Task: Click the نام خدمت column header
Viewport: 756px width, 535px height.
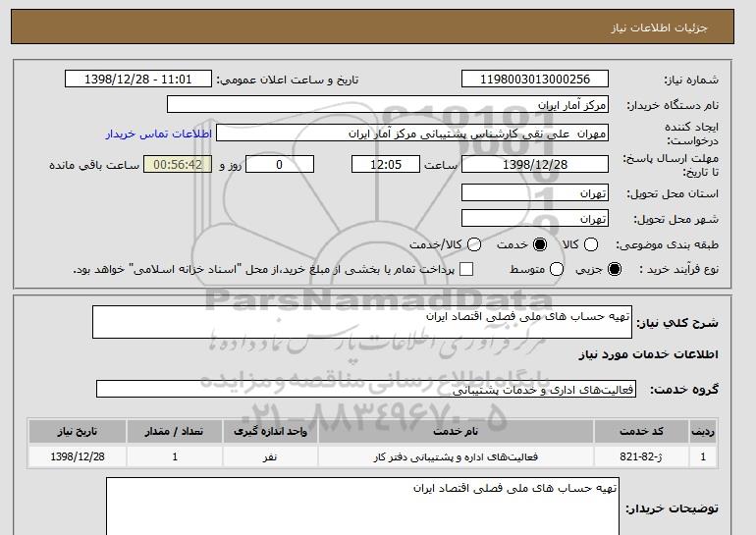Action: [x=456, y=431]
